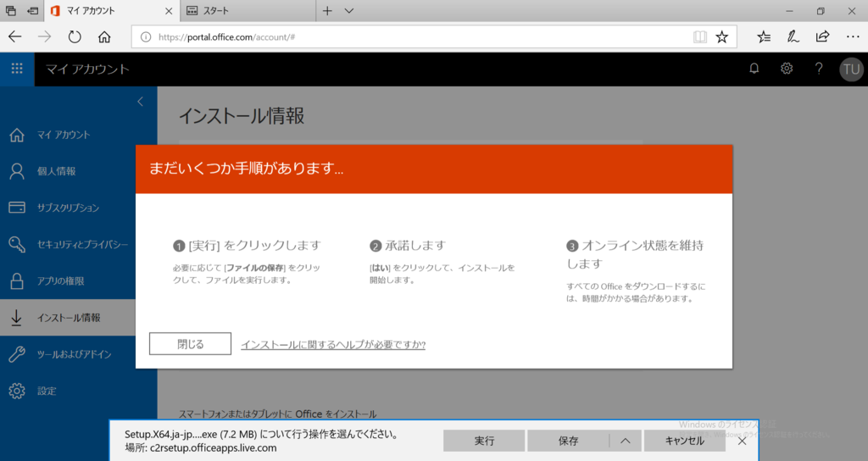This screenshot has width=868, height=461.
Task: Dismiss the download notification bar
Action: 742,441
